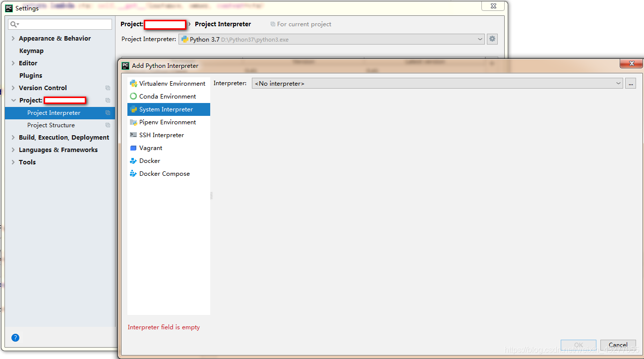
Task: Click the browse ellipsis button next to Interpreter
Action: click(631, 84)
